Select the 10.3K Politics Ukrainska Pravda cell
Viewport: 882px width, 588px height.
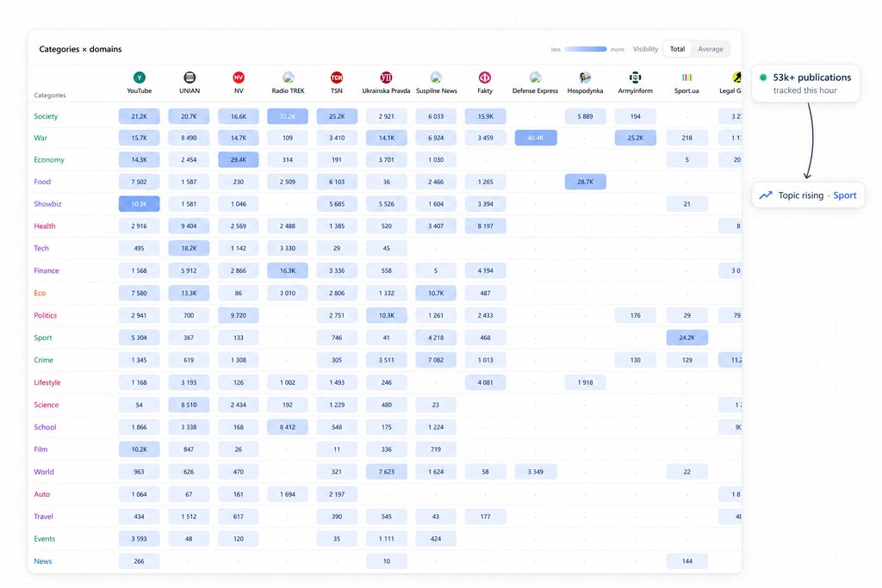click(x=387, y=315)
